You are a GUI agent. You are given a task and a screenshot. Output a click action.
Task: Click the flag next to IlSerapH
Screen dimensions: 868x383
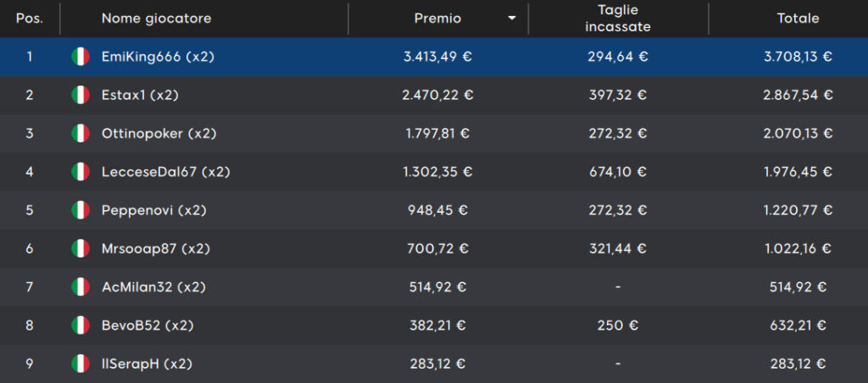pyautogui.click(x=81, y=364)
